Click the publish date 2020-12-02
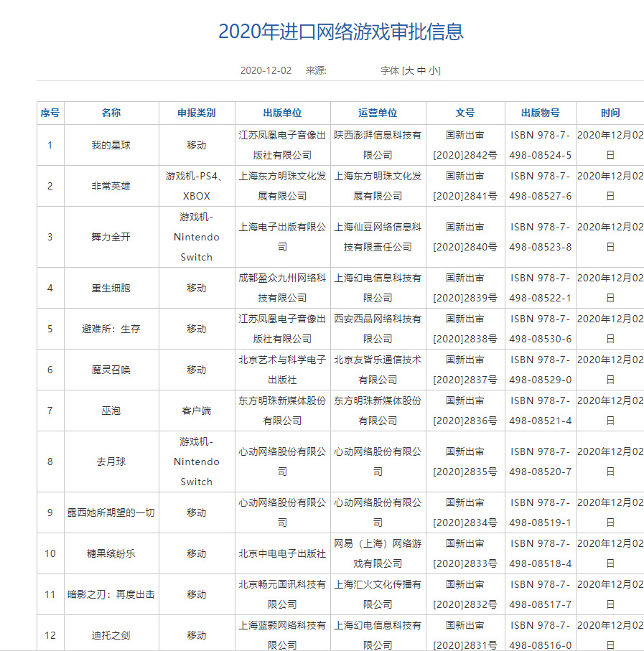This screenshot has width=644, height=651. (266, 70)
